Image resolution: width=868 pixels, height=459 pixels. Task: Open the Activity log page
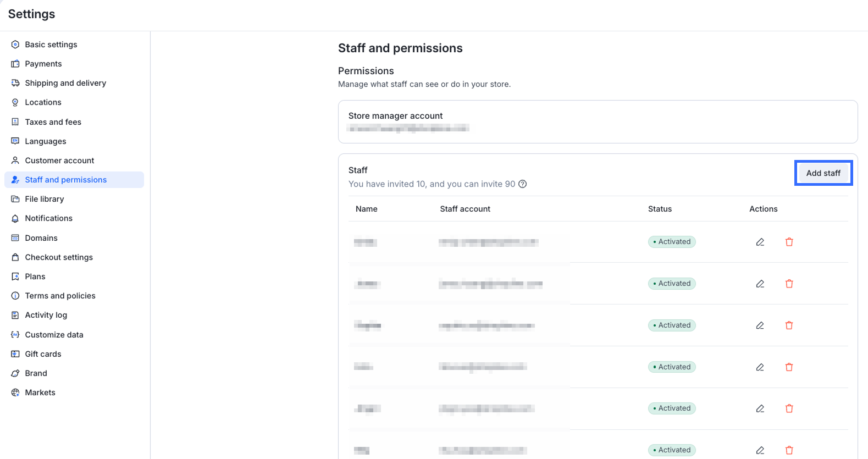click(x=46, y=315)
